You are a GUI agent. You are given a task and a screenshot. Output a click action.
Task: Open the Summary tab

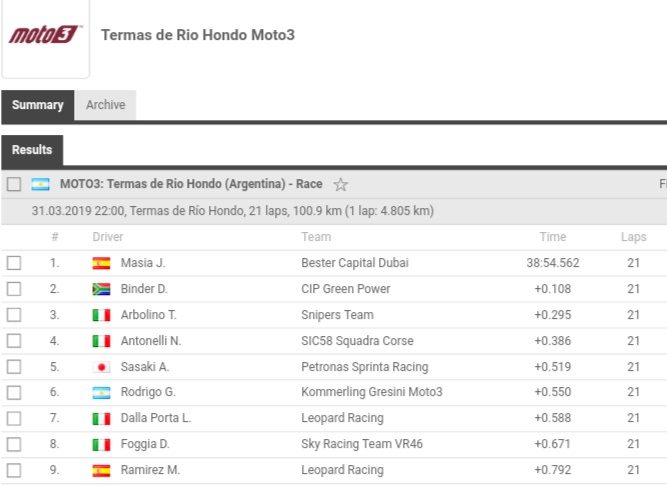tap(38, 105)
